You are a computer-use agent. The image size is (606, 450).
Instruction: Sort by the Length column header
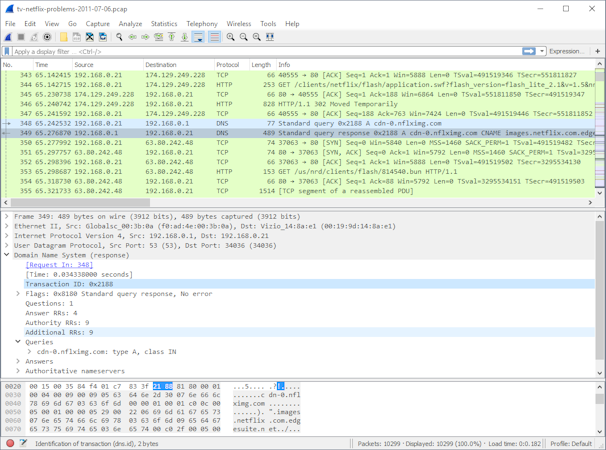point(262,65)
